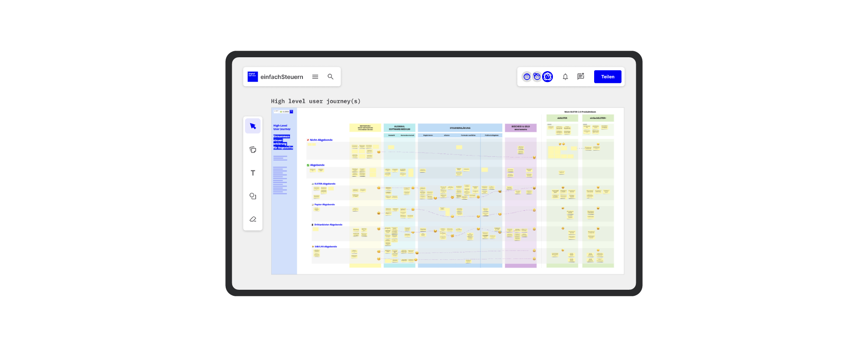Viewport: 868px width, 347px height.
Task: Open notifications bell
Action: pyautogui.click(x=565, y=77)
